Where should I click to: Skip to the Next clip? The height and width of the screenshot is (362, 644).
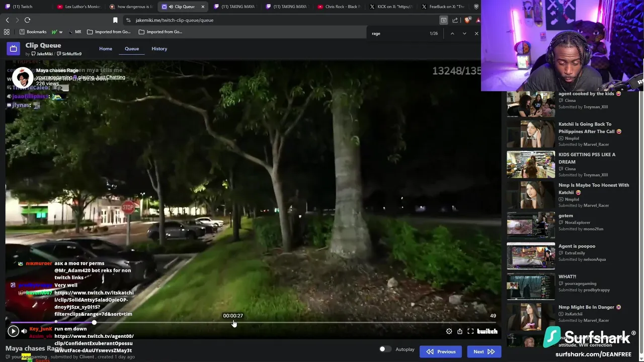point(484,351)
